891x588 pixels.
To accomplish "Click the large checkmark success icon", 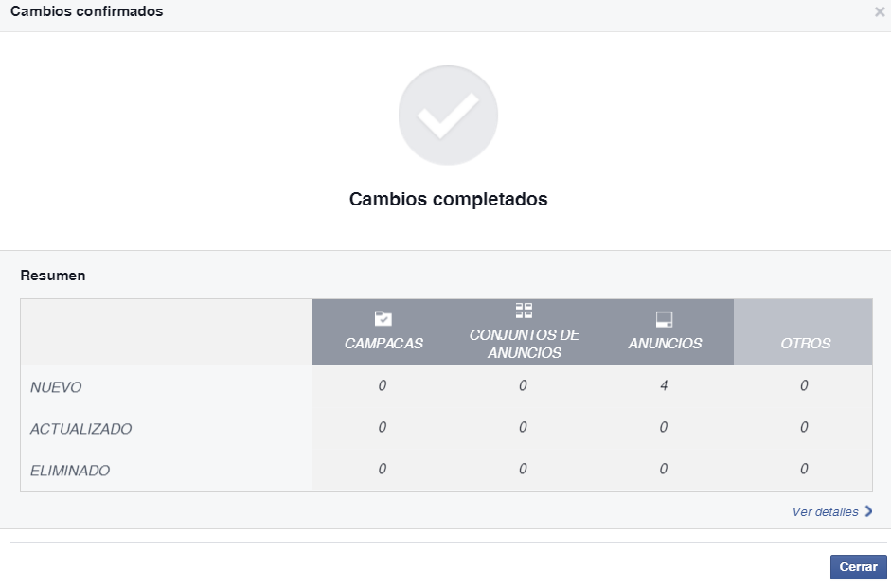I will (448, 116).
